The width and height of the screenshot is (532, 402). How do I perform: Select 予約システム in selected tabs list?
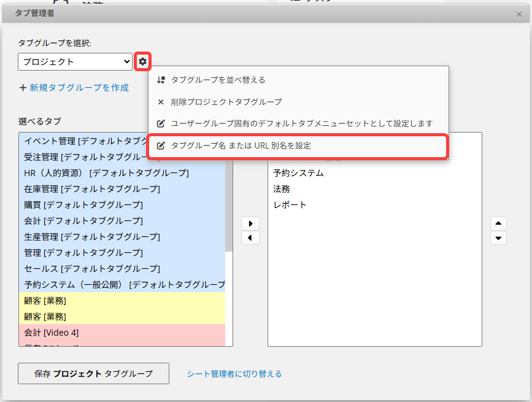click(x=298, y=172)
